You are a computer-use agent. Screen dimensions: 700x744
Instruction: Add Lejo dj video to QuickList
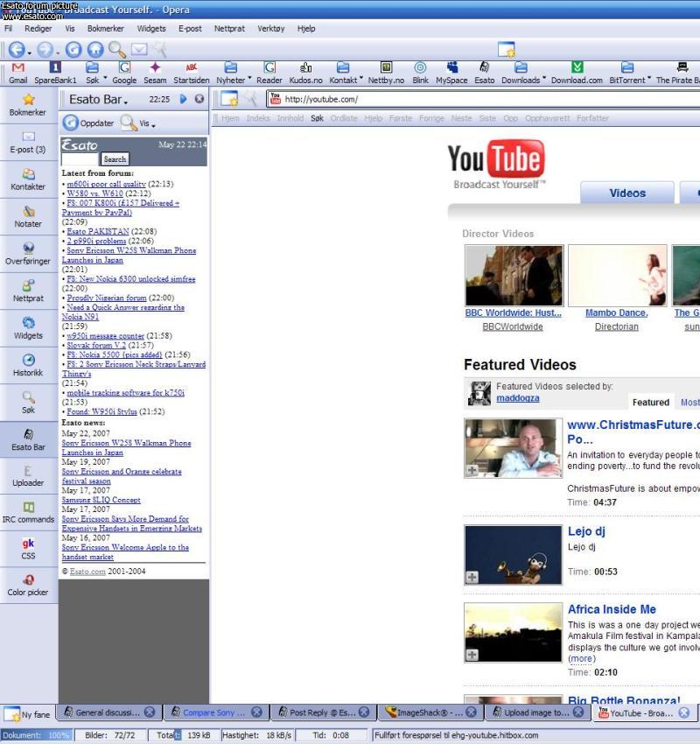coord(472,577)
